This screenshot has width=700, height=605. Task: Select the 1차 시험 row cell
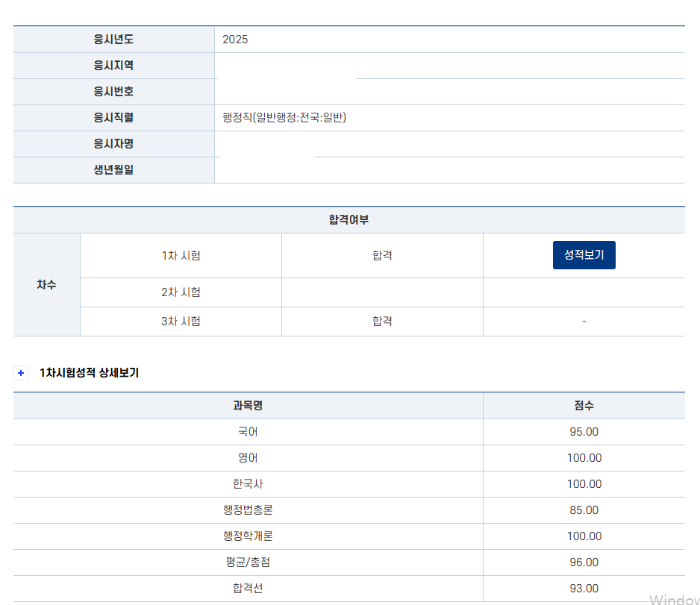pyautogui.click(x=181, y=256)
